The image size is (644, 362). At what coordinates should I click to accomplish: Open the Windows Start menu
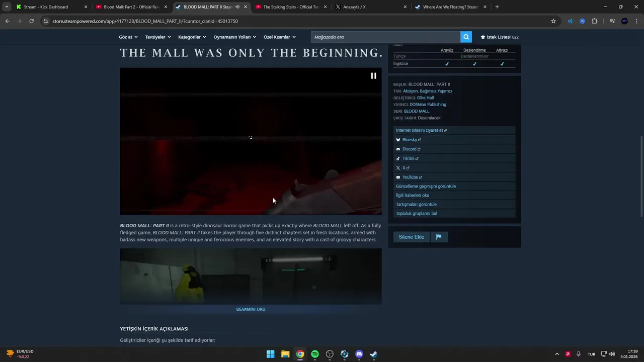click(270, 354)
